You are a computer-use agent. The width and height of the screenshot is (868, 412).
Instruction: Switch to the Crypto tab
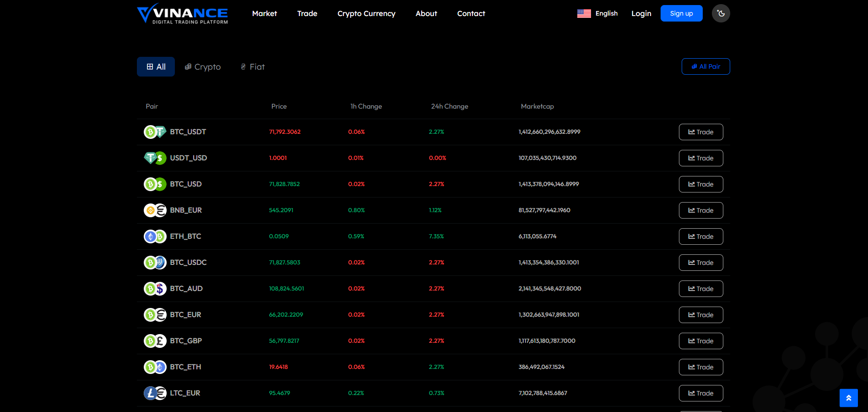point(202,67)
